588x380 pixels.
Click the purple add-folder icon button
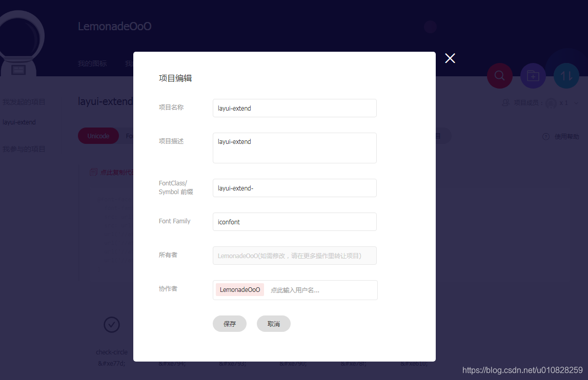[533, 76]
